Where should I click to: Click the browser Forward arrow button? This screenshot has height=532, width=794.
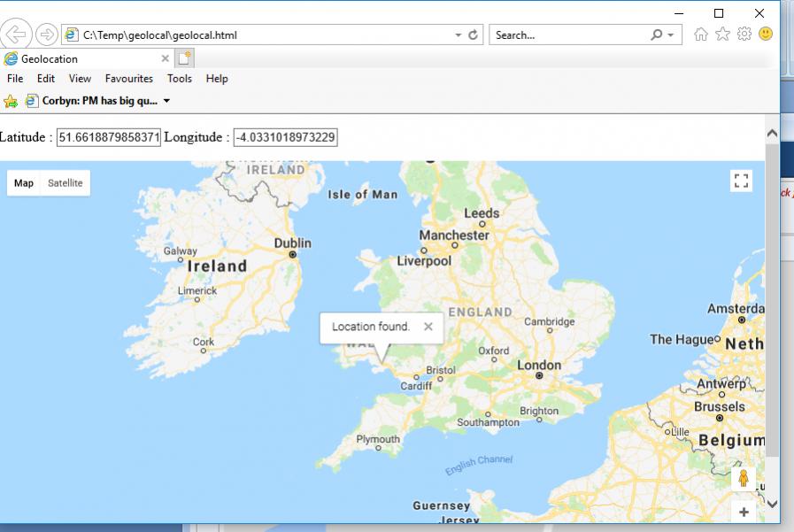pos(47,35)
